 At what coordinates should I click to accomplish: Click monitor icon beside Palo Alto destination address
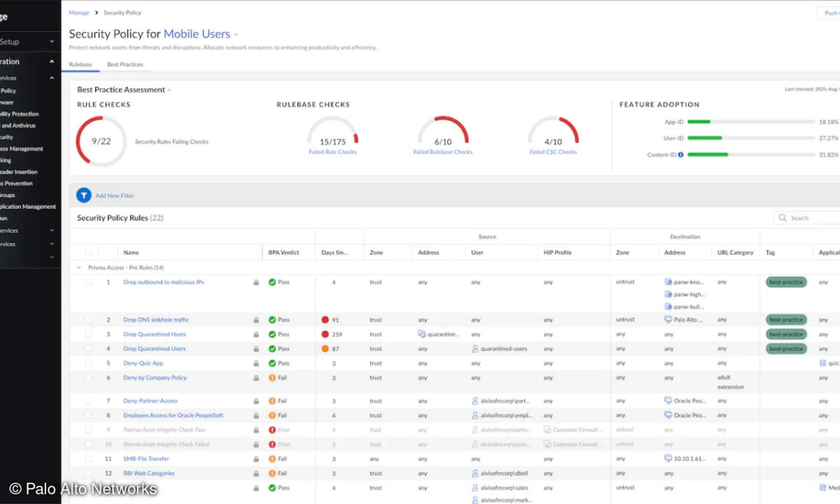(668, 320)
